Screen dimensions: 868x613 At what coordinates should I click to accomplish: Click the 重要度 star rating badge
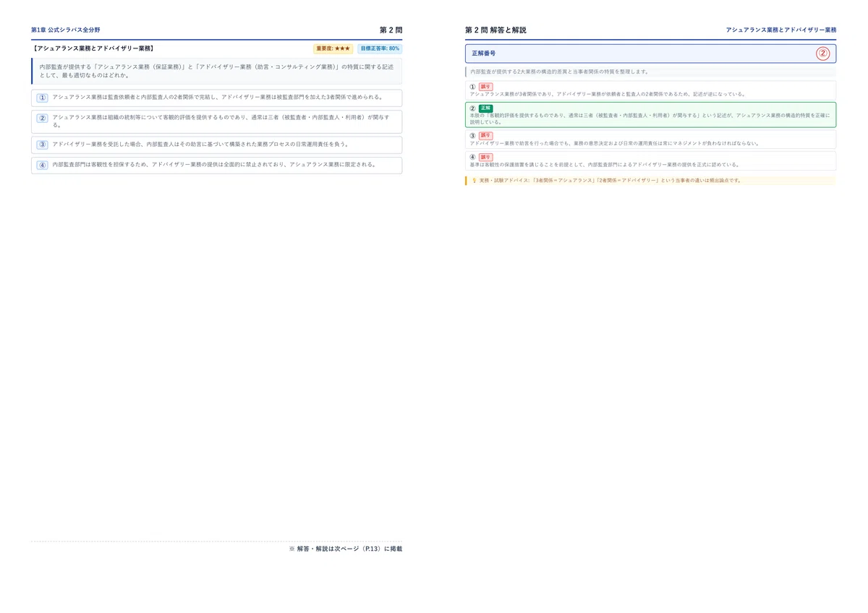[333, 48]
